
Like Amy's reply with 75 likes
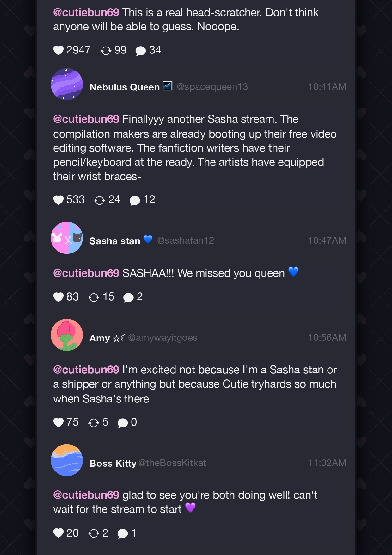pyautogui.click(x=58, y=422)
